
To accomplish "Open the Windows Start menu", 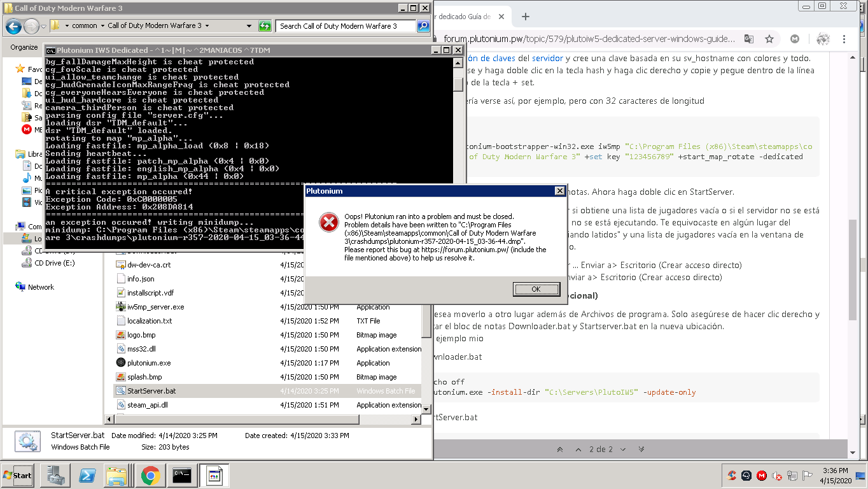I will click(18, 475).
